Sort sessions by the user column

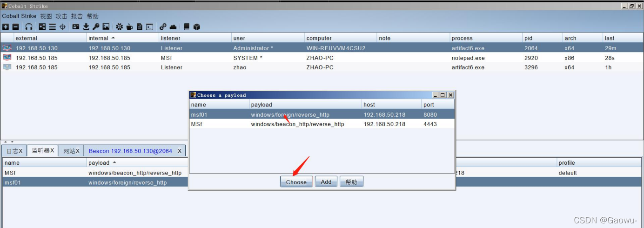tap(268, 38)
